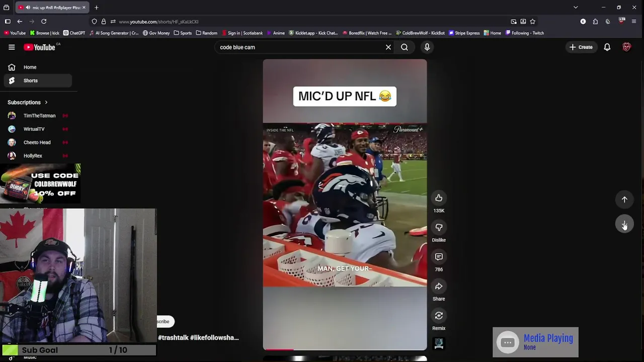The image size is (644, 362).
Task: Select Shorts in the sidebar
Action: point(38,80)
